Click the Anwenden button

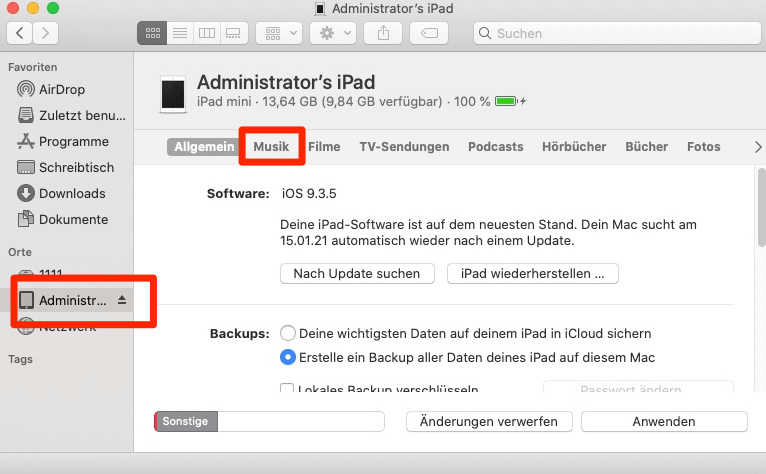coord(664,421)
